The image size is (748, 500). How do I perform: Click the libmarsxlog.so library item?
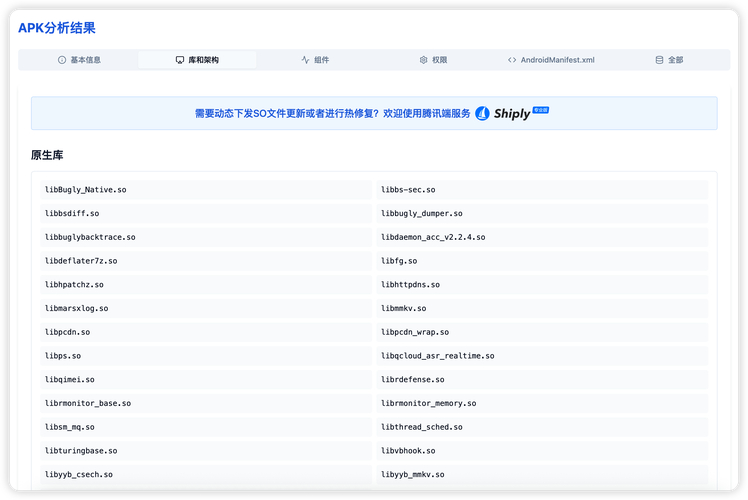coord(76,309)
